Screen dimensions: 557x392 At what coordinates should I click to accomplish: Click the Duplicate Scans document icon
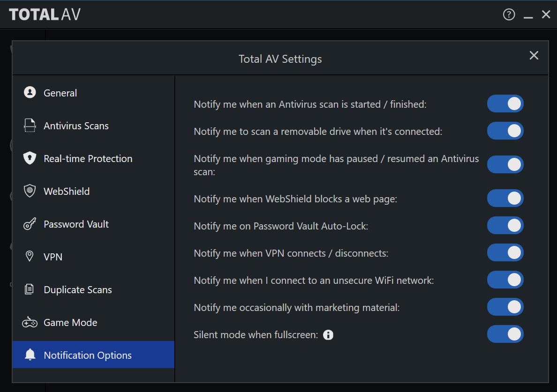click(x=30, y=289)
